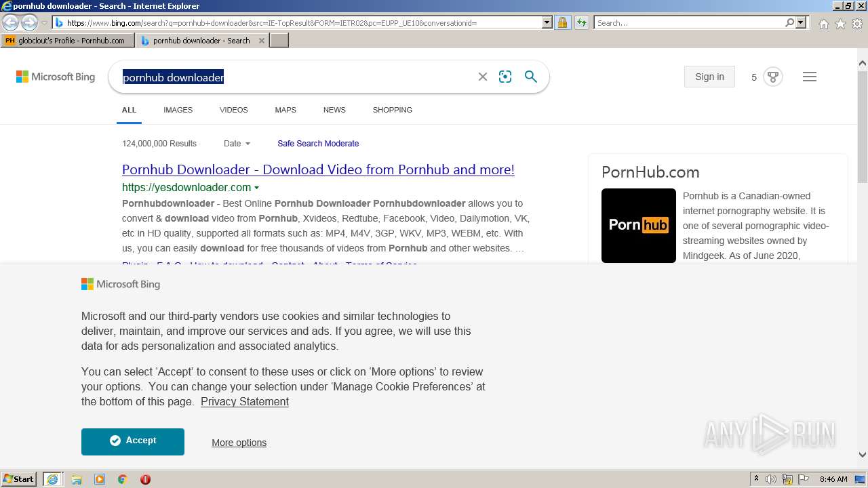The height and width of the screenshot is (488, 868).
Task: Click the Pornhub logo thumbnail in the side panel
Action: [639, 225]
